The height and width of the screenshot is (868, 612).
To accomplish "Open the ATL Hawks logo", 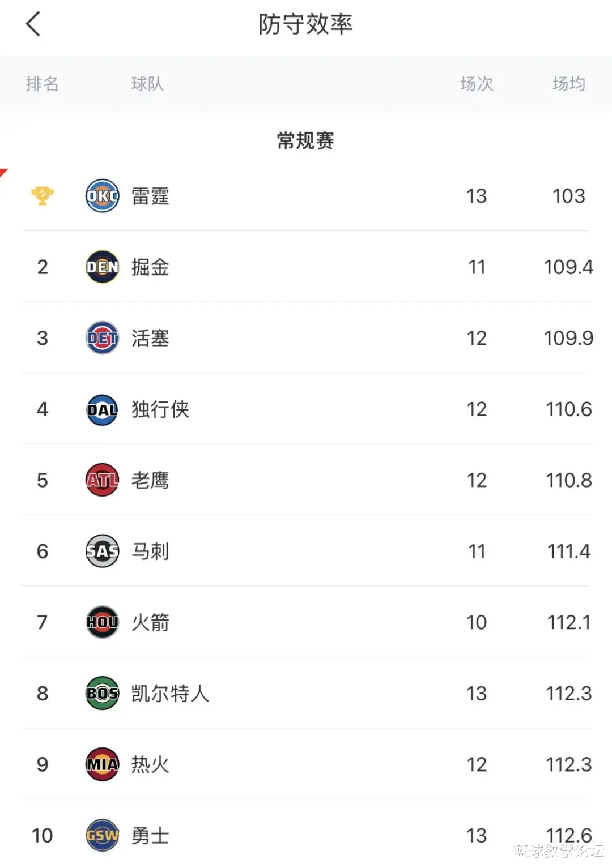I will point(102,480).
